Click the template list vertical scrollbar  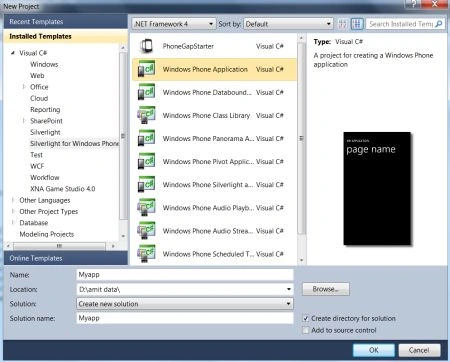point(301,138)
